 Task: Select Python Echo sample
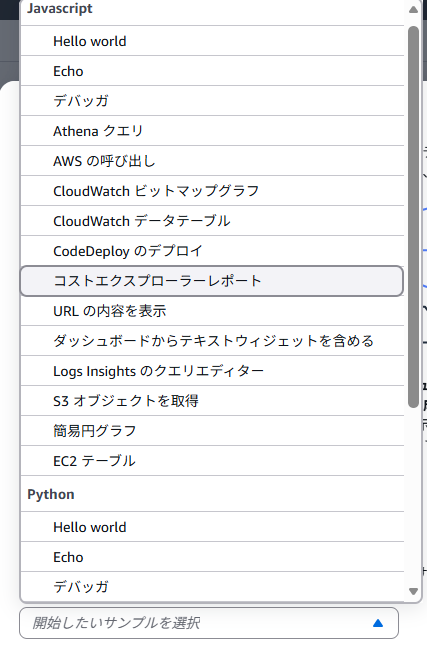[x=212, y=557]
